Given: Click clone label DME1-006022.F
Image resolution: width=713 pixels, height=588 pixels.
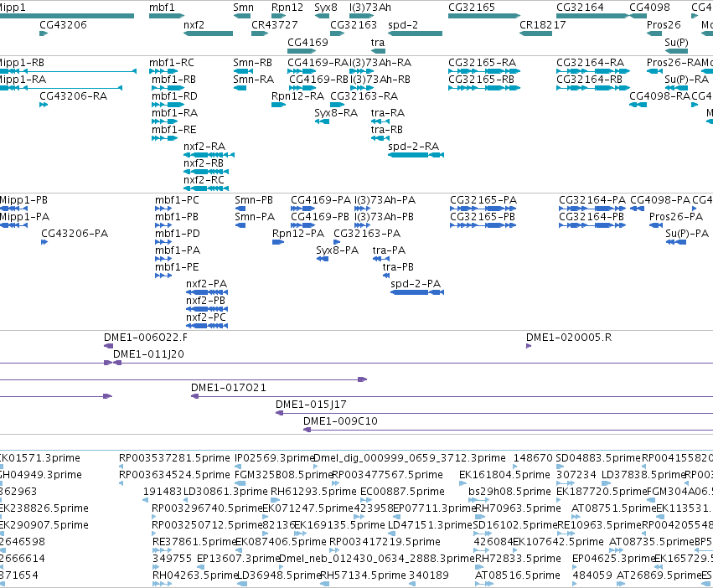Looking at the screenshot, I should pos(146,337).
